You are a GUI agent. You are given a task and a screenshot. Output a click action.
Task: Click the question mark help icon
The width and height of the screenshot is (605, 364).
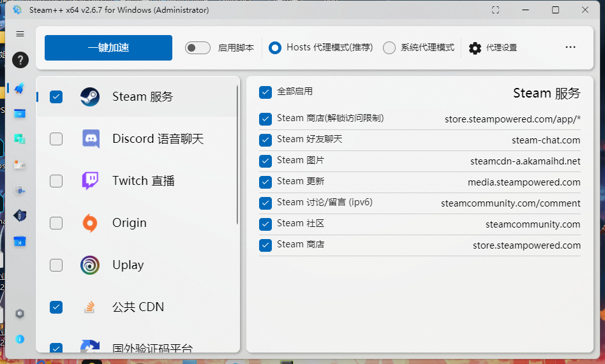(20, 60)
